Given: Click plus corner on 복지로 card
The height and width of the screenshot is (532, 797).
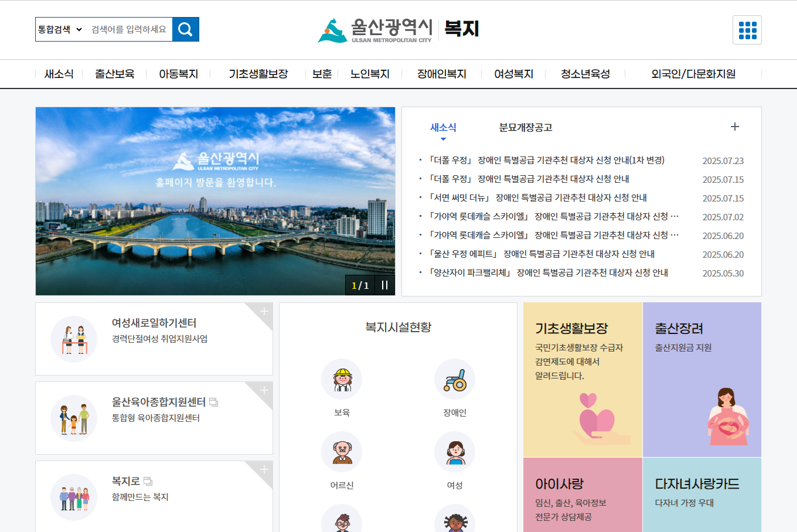Looking at the screenshot, I should (264, 469).
